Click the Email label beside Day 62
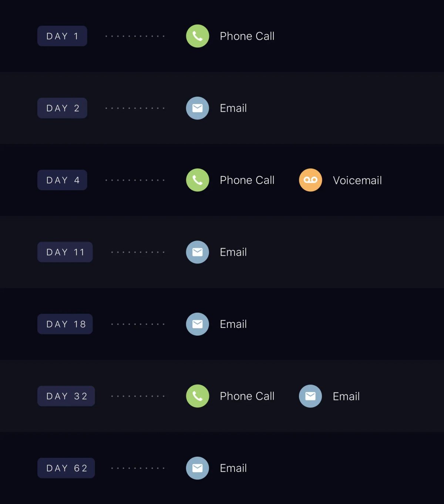The height and width of the screenshot is (504, 444). coord(233,468)
